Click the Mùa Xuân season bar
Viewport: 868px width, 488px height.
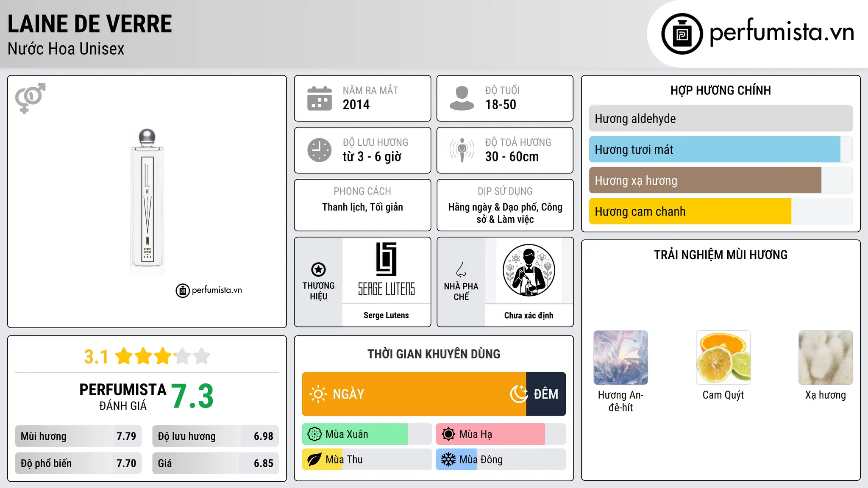367,434
